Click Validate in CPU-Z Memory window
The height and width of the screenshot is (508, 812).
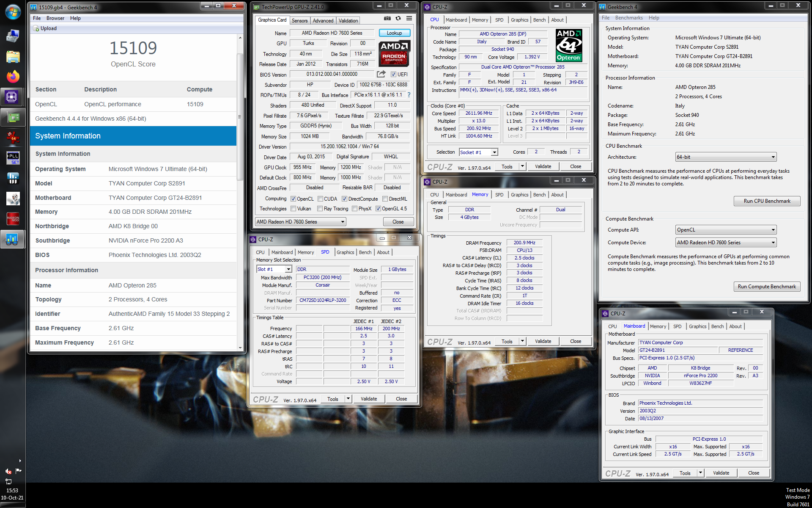[x=543, y=341]
